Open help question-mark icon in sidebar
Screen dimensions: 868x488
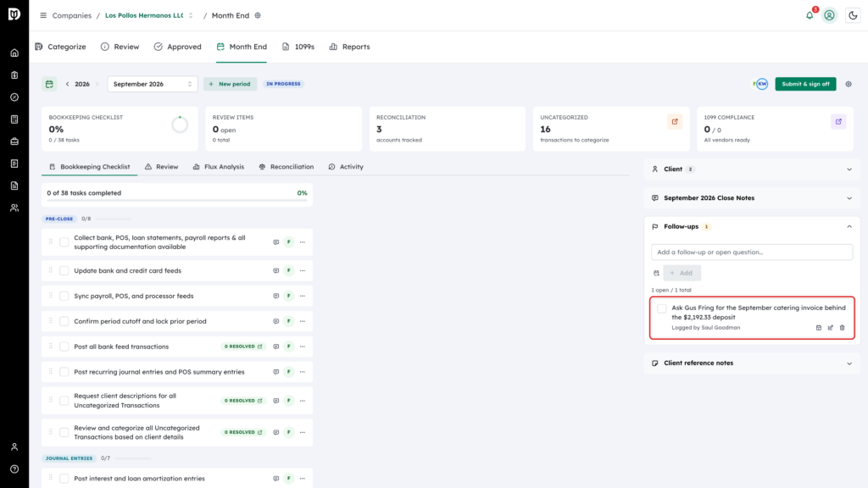(14, 469)
